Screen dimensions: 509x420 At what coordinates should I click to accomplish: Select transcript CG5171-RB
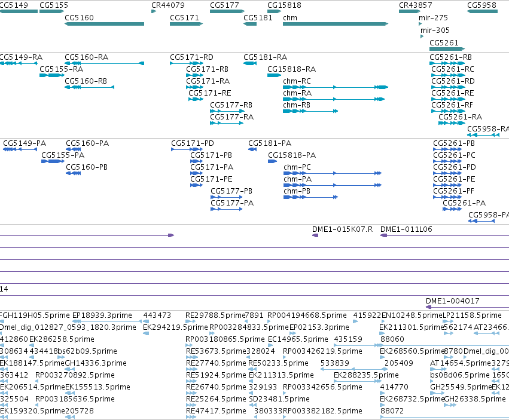[194, 75]
